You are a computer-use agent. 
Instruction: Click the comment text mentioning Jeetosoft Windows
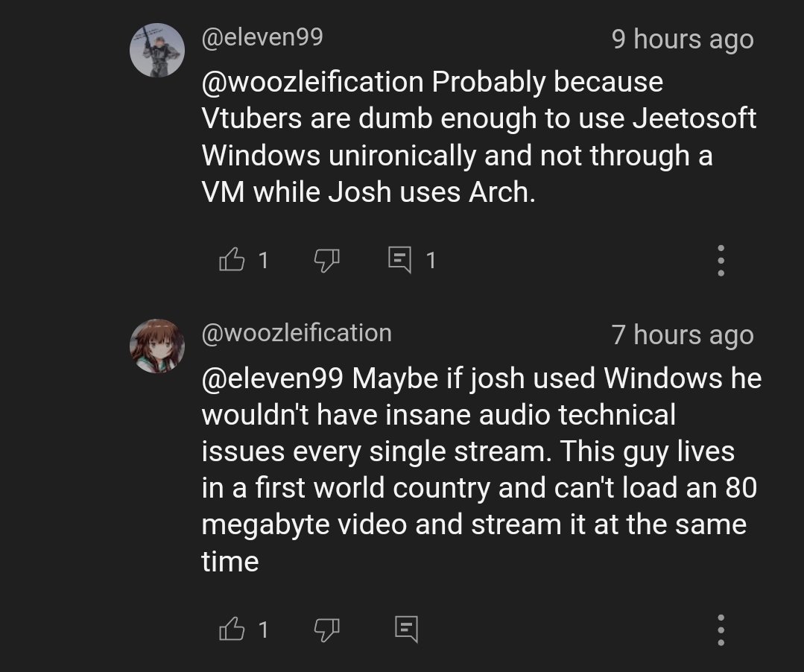tap(478, 138)
